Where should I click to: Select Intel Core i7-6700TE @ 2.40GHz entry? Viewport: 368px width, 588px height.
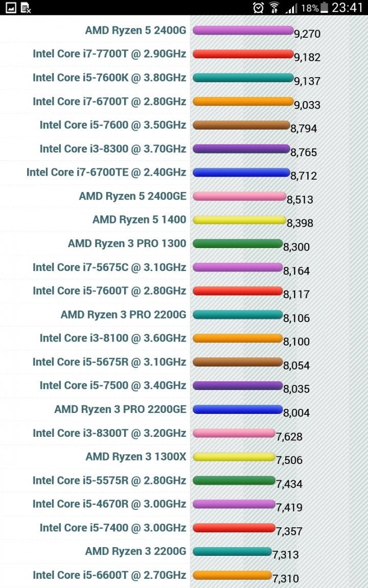coord(106,172)
